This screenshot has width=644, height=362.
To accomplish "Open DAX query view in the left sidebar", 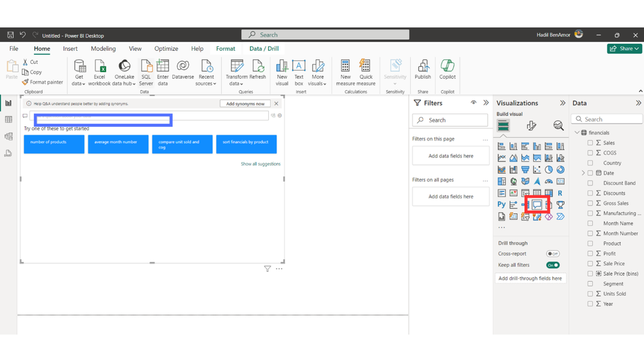I will pos(8,153).
